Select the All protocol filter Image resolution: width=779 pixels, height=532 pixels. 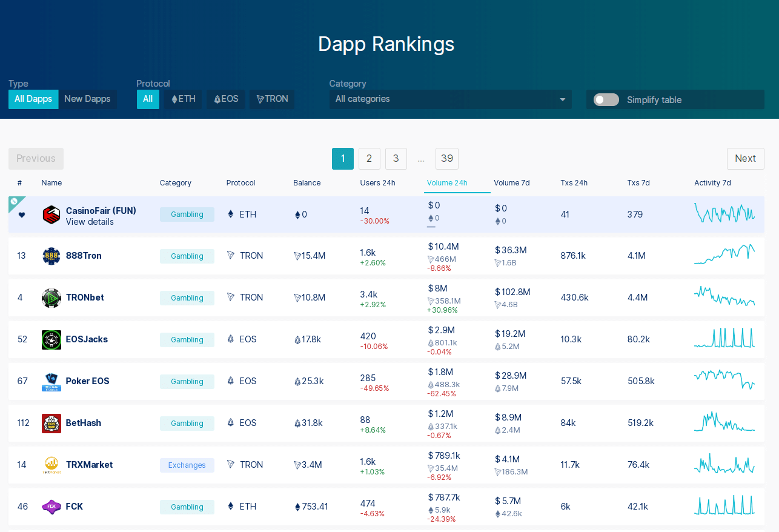pyautogui.click(x=148, y=99)
